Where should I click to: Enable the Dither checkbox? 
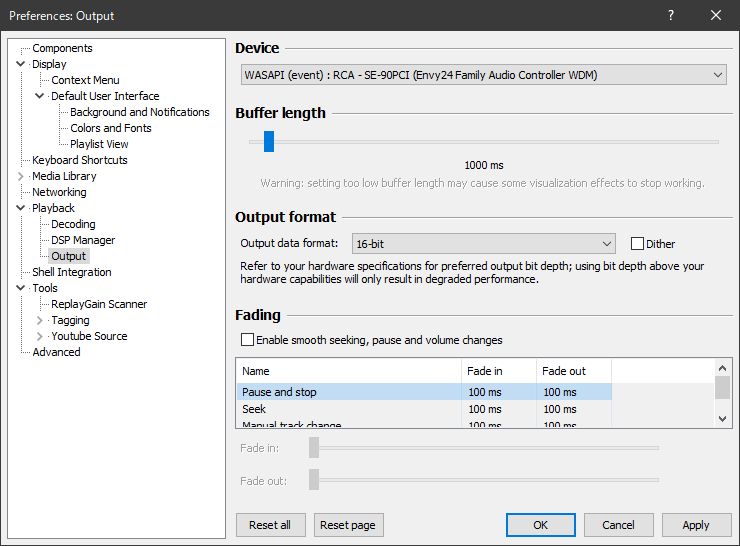point(637,243)
